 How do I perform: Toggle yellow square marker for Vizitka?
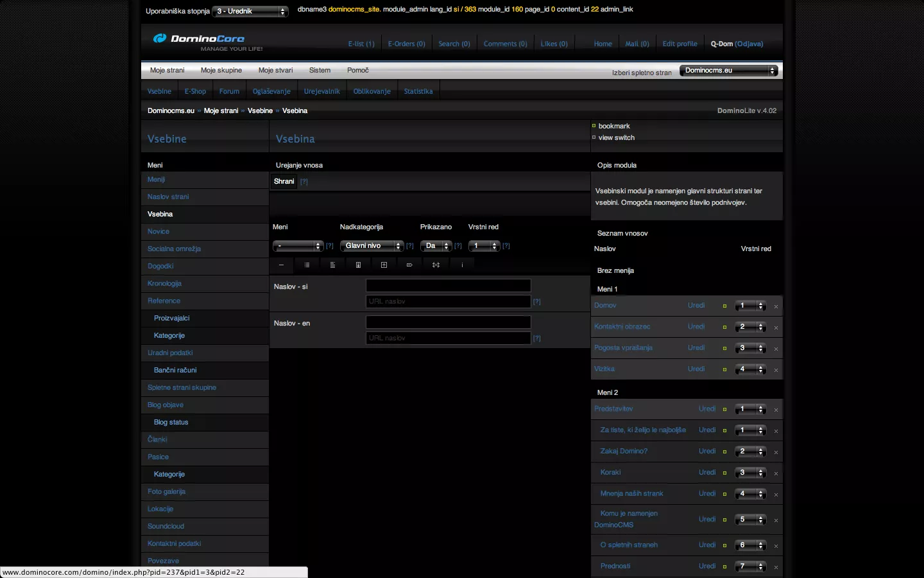[724, 370]
